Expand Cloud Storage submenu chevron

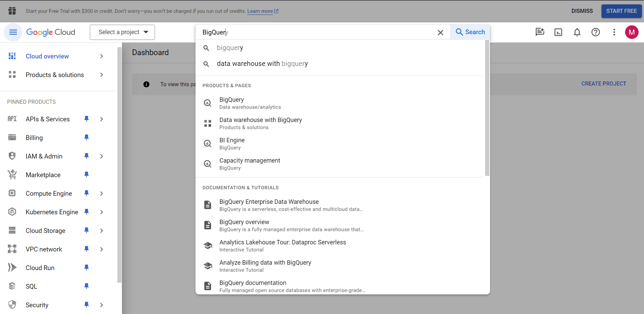point(102,231)
